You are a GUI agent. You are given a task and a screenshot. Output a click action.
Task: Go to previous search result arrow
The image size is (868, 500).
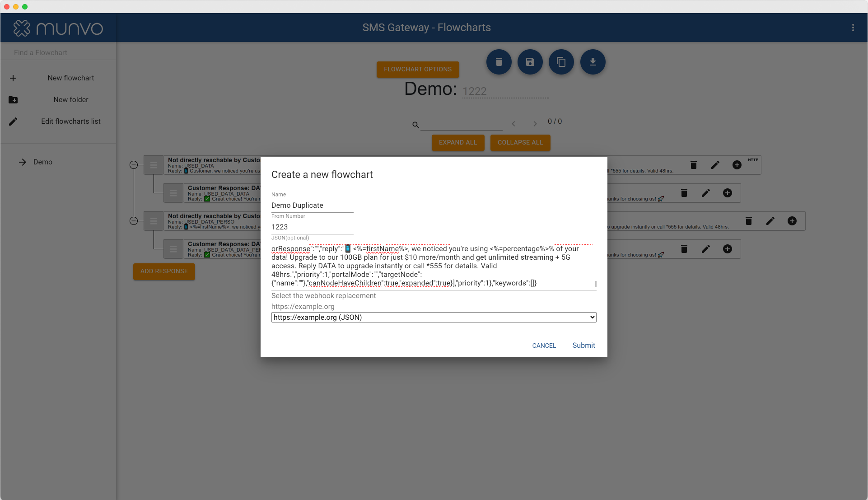[x=513, y=124]
